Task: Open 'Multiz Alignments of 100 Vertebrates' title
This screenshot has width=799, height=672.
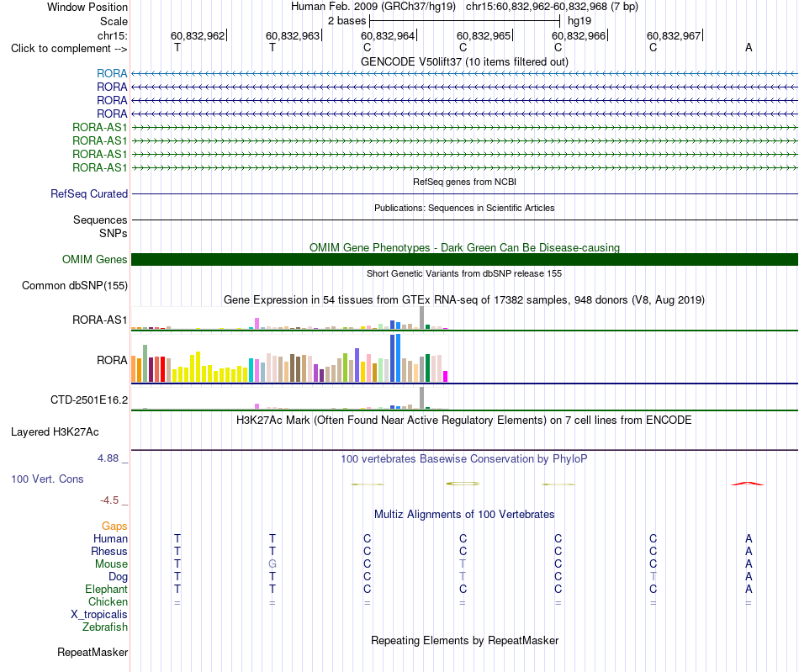Action: pyautogui.click(x=464, y=514)
